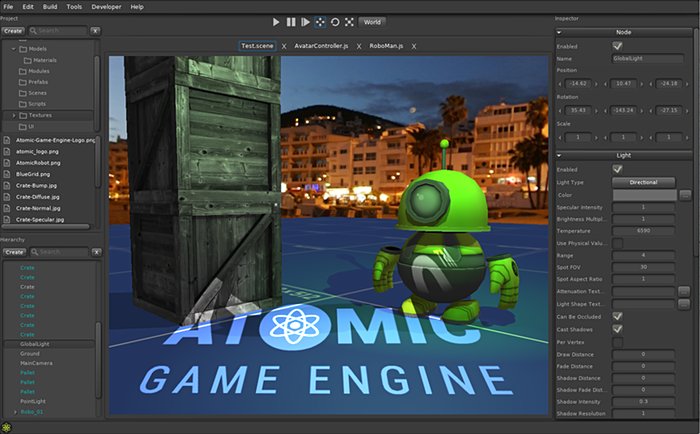The image size is (700, 434).
Task: Close the RoboMan.js tab
Action: pyautogui.click(x=414, y=46)
